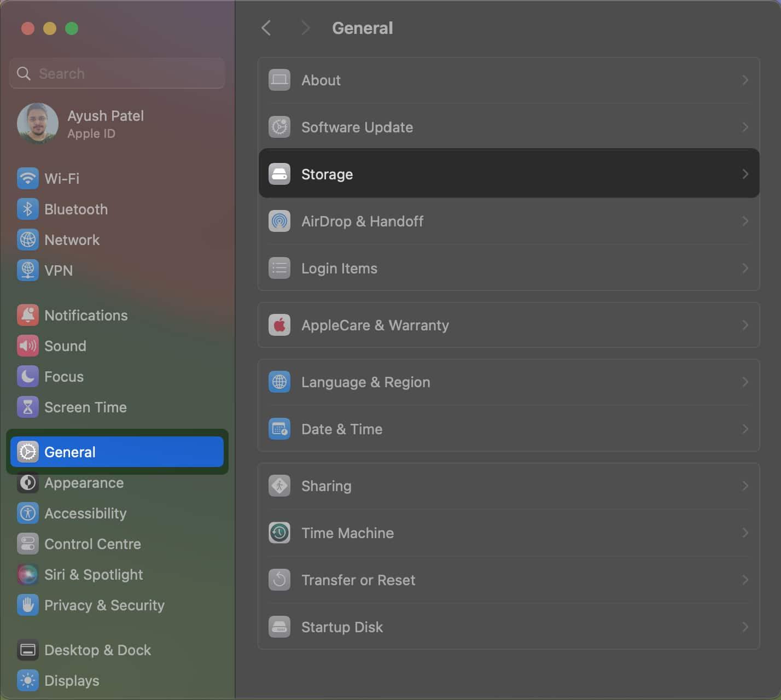Click the Search field in sidebar
The height and width of the screenshot is (700, 781).
(117, 73)
